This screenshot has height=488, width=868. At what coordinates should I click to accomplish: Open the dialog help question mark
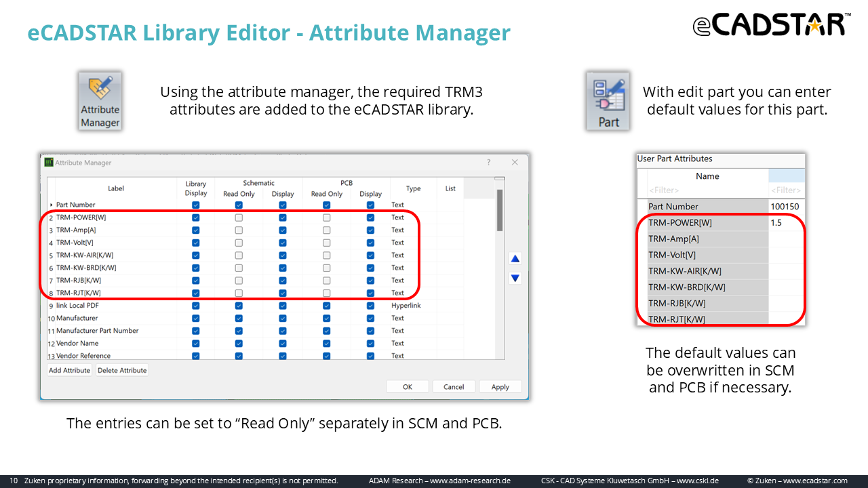[x=489, y=163]
